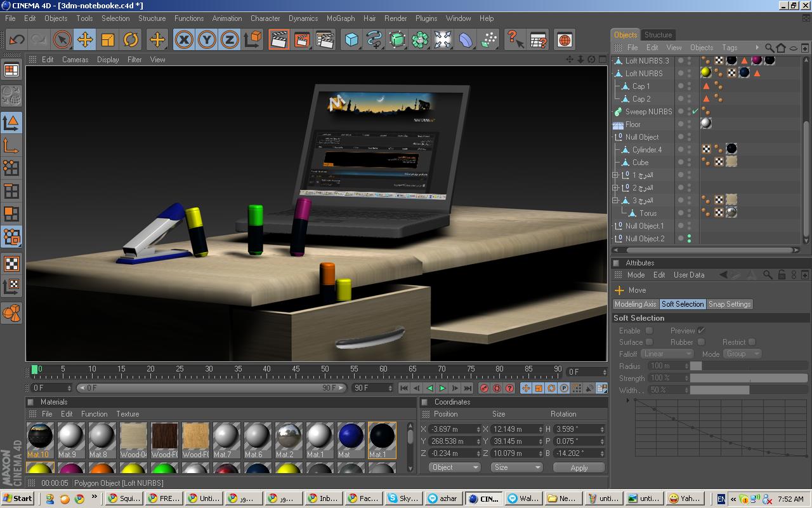Play the animation forward
This screenshot has height=508, width=812.
[x=442, y=388]
